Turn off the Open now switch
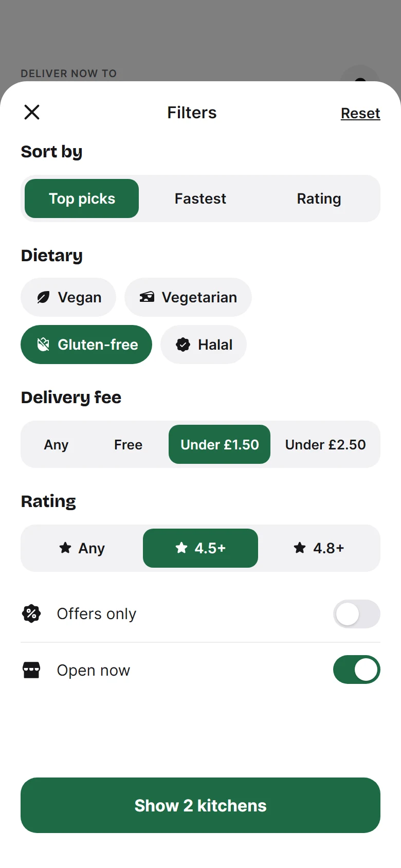The image size is (401, 868). pyautogui.click(x=357, y=670)
